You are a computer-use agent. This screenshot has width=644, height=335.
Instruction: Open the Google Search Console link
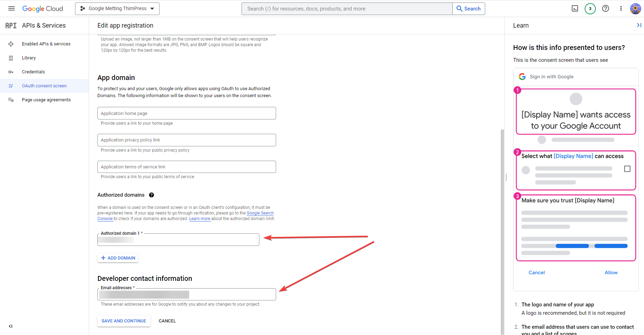click(260, 213)
